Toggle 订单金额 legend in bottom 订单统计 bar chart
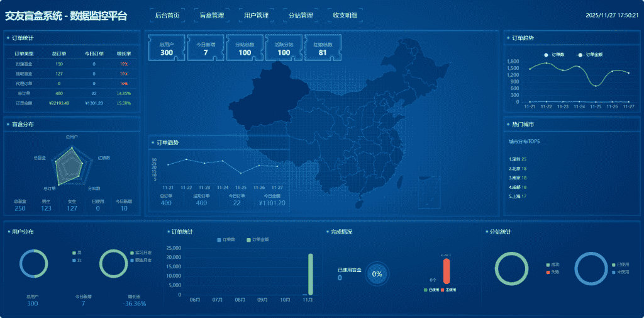This screenshot has height=318, width=644. [258, 239]
